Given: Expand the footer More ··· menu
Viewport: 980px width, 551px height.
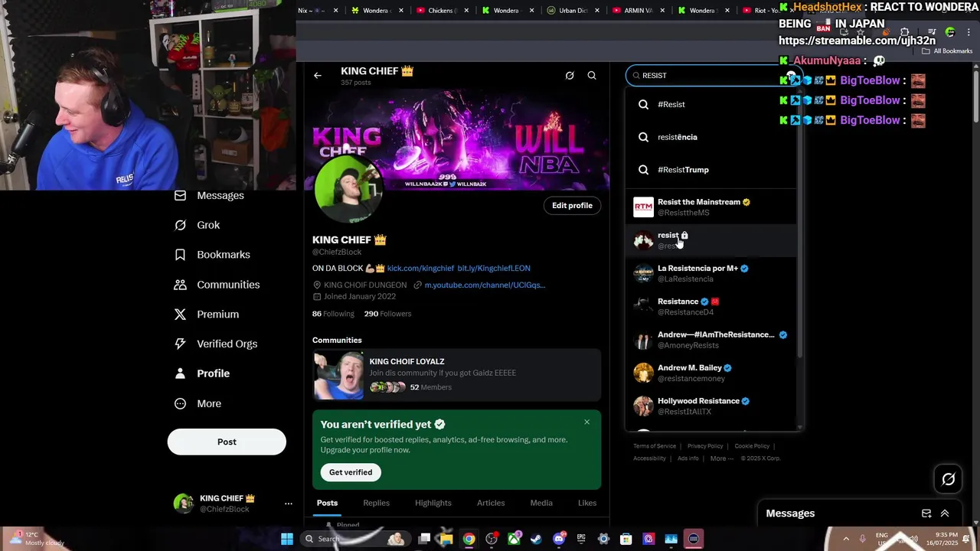Looking at the screenshot, I should (x=721, y=458).
